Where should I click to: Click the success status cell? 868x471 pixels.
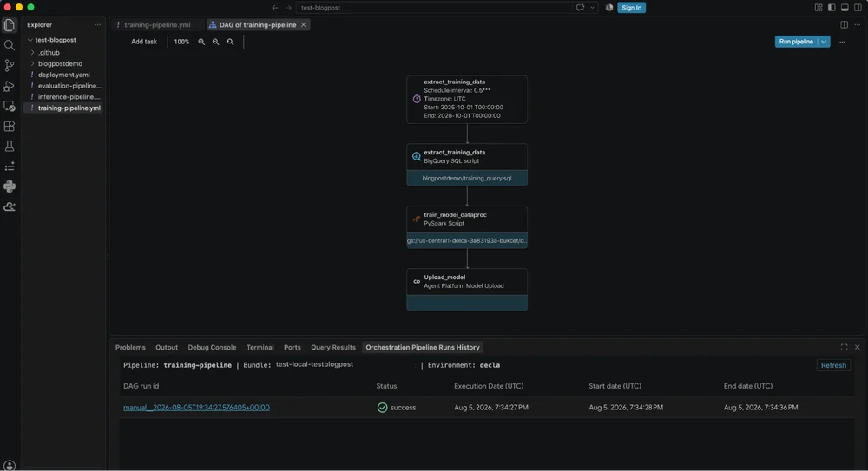(x=397, y=408)
